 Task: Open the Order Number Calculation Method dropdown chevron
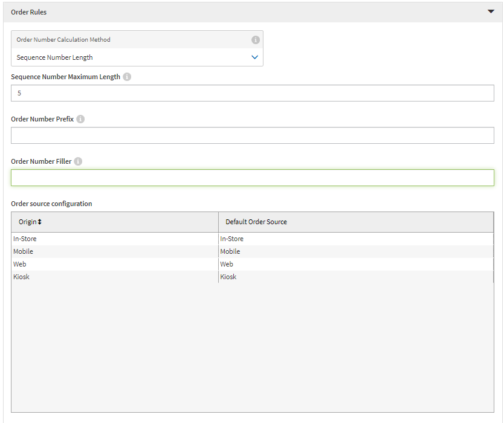click(x=254, y=57)
